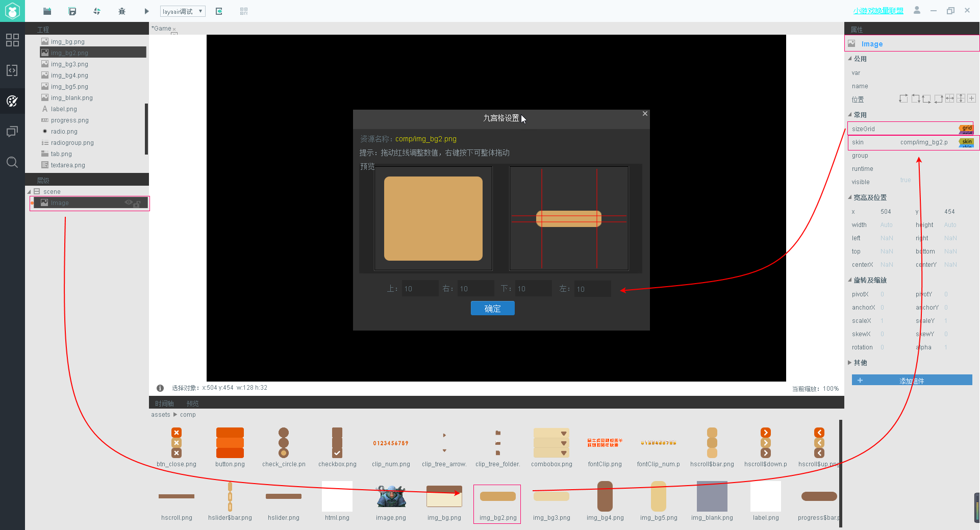Select the img_bg2.png asset thumbnail

coord(497,504)
